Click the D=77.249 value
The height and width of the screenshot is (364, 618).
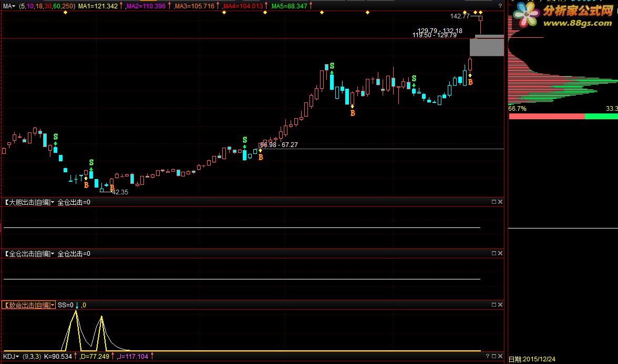(x=95, y=357)
